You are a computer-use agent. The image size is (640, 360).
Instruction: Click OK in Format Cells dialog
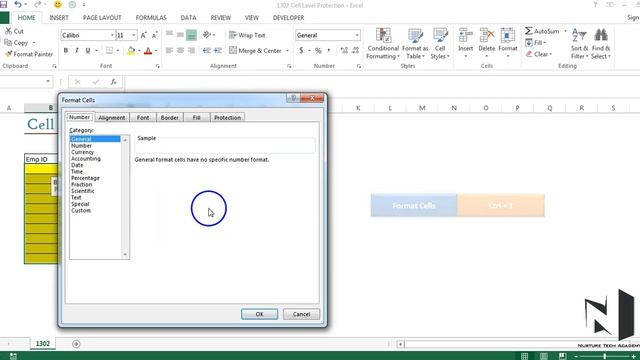click(x=260, y=314)
